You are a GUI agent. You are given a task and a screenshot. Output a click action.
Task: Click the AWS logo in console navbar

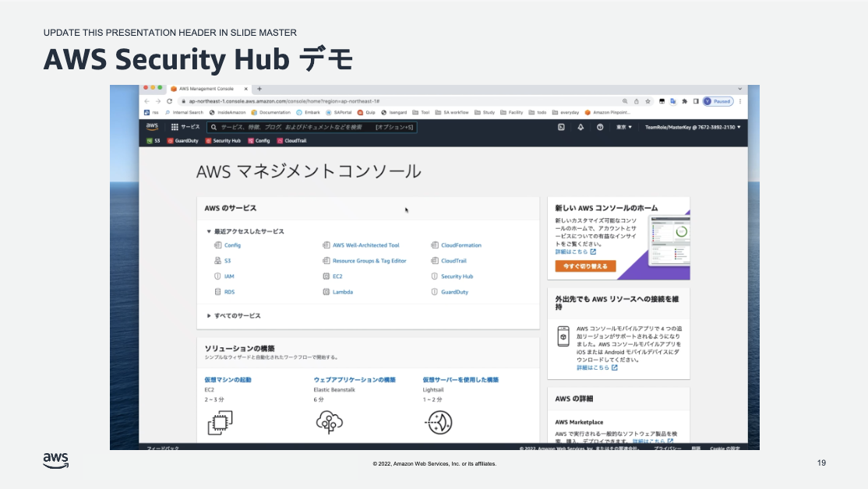pyautogui.click(x=152, y=127)
